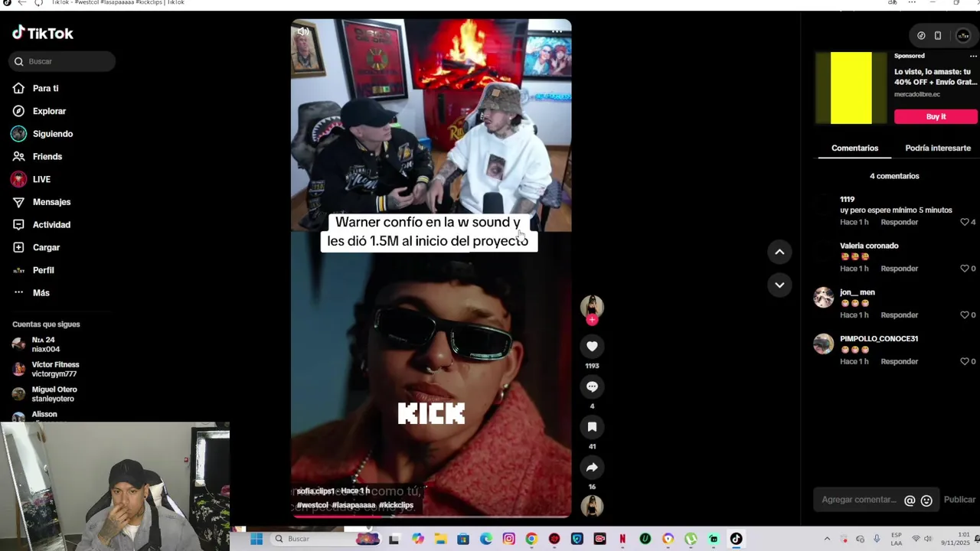
Task: Click the #lasapaaaaa hashtag
Action: pyautogui.click(x=354, y=505)
